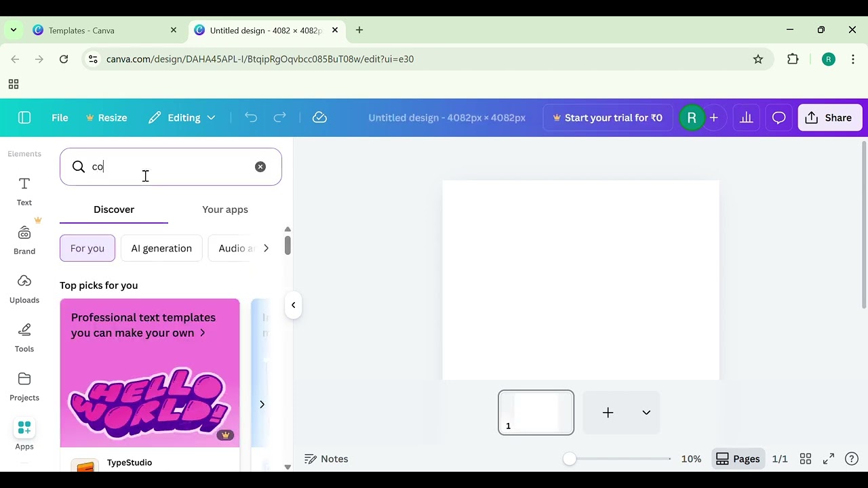Start your trial for ₹0 button
The image size is (868, 488).
(608, 117)
